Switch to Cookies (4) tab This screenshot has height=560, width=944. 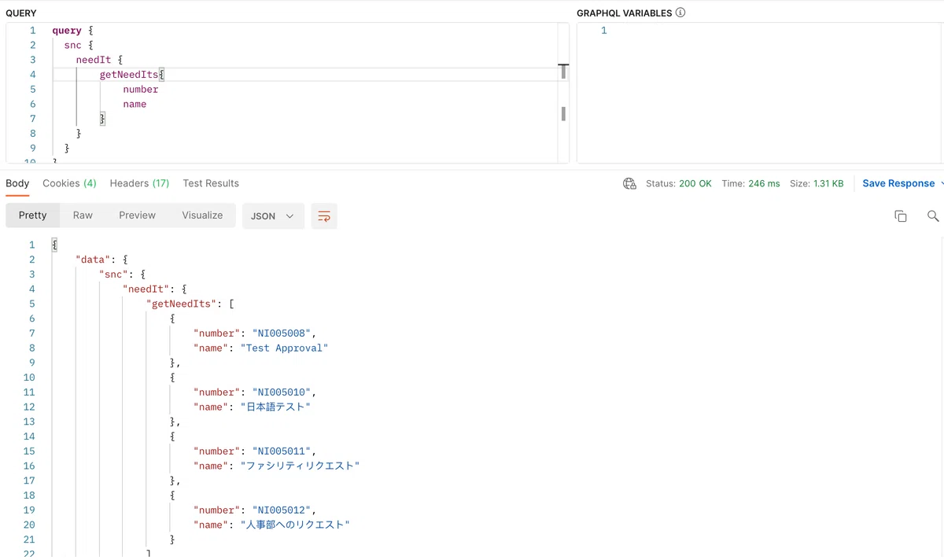(x=69, y=183)
